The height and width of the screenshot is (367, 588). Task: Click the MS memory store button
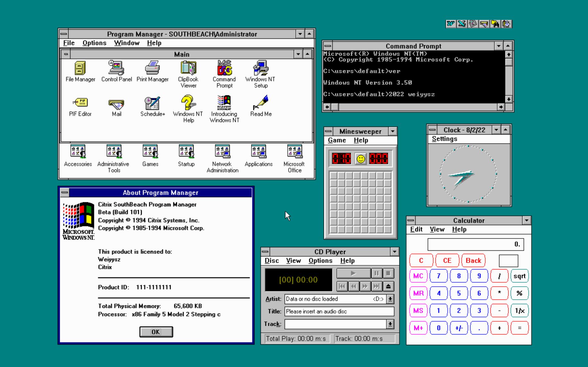[x=418, y=310]
